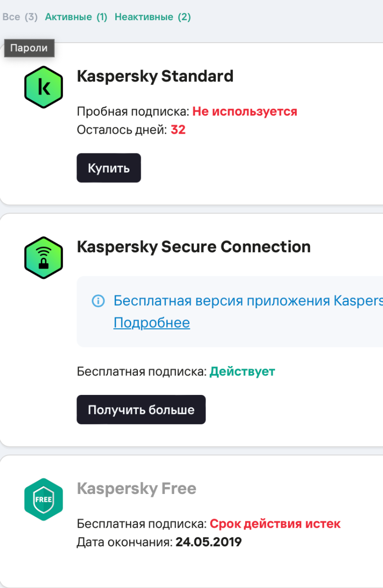This screenshot has width=383, height=588.
Task: Click the Kaspersky Free shield icon
Action: 44,500
